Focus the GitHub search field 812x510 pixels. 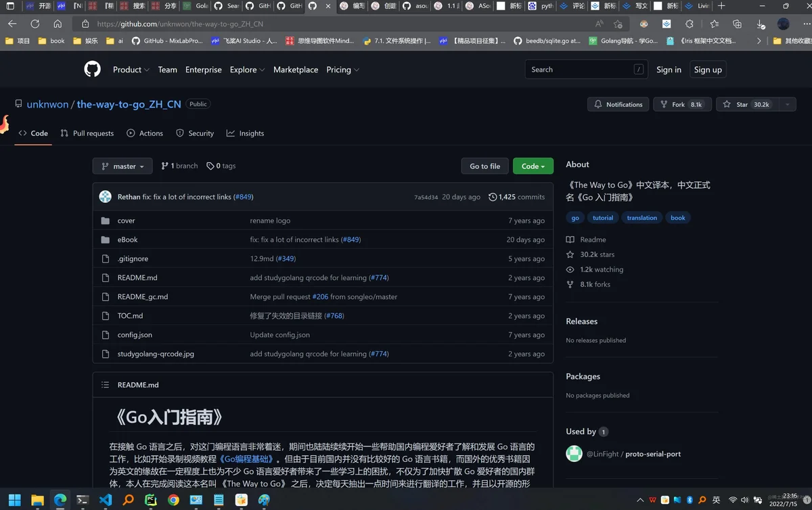[586, 70]
